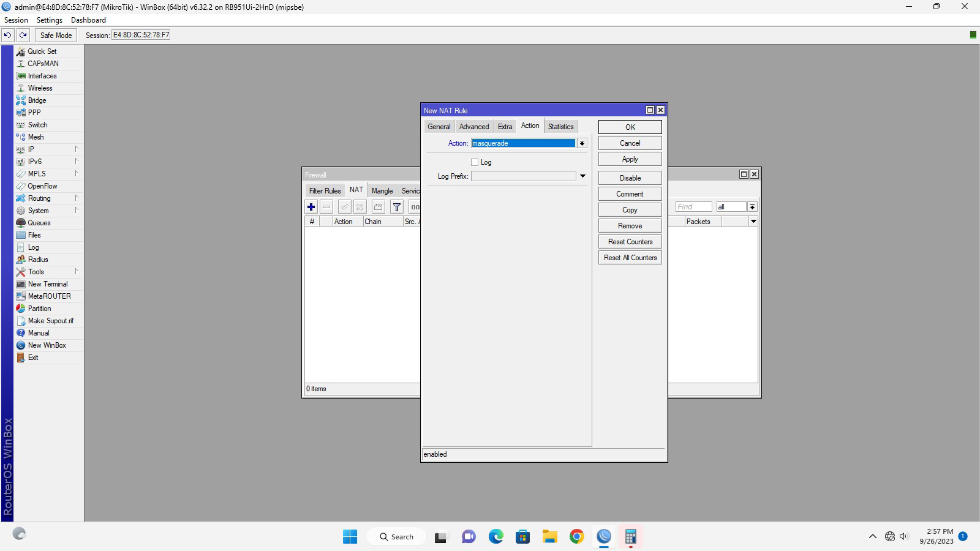Image resolution: width=980 pixels, height=551 pixels.
Task: Click Reset Counters button
Action: click(x=630, y=242)
